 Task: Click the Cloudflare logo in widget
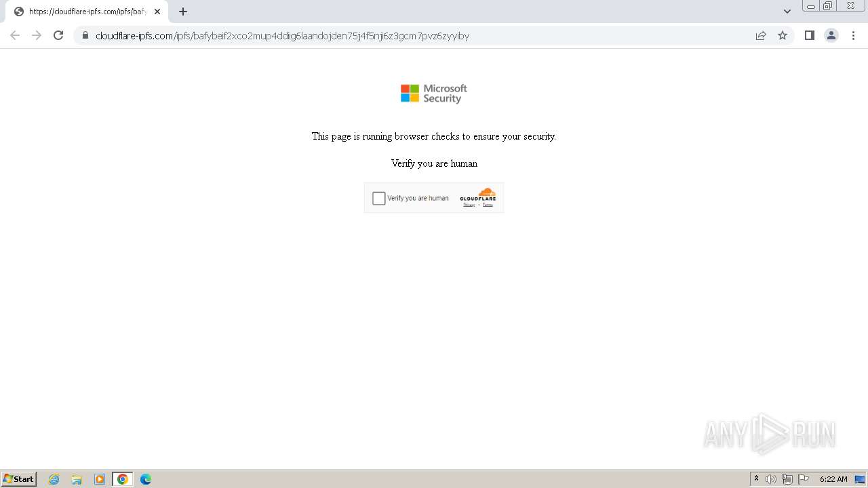tap(478, 195)
